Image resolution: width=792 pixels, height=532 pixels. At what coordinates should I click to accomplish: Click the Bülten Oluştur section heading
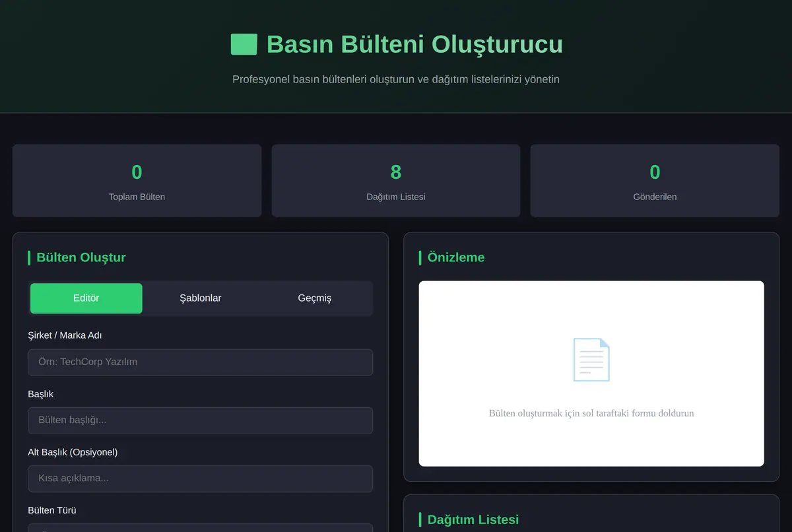pyautogui.click(x=81, y=257)
